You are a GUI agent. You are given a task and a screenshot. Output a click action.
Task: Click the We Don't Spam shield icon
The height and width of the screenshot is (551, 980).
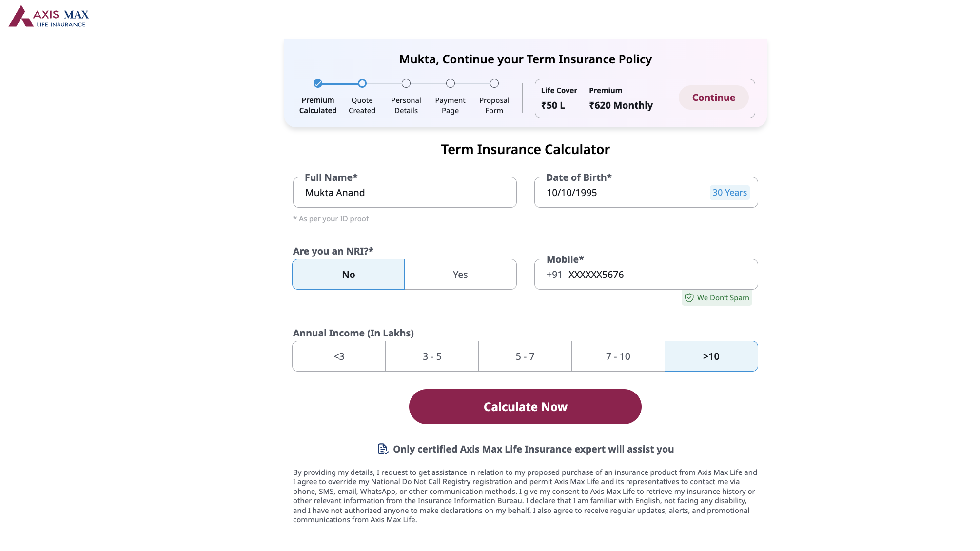(689, 297)
